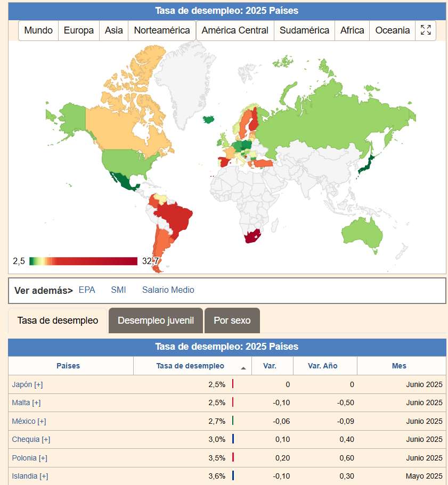
Task: Click Brazil on the world map
Action: 176,216
